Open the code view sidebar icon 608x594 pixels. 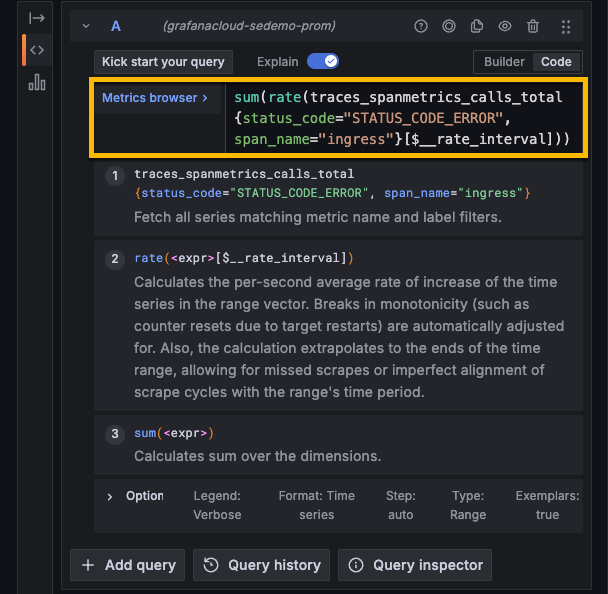(x=37, y=50)
